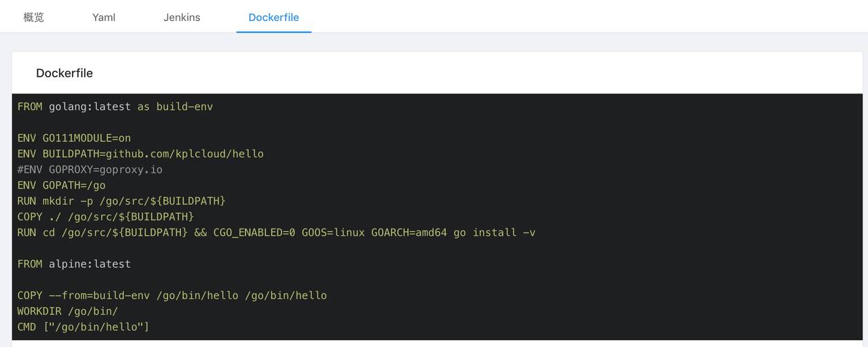Click the FROM alpine:latest line
Screen dimensions: 868x347
(74, 264)
